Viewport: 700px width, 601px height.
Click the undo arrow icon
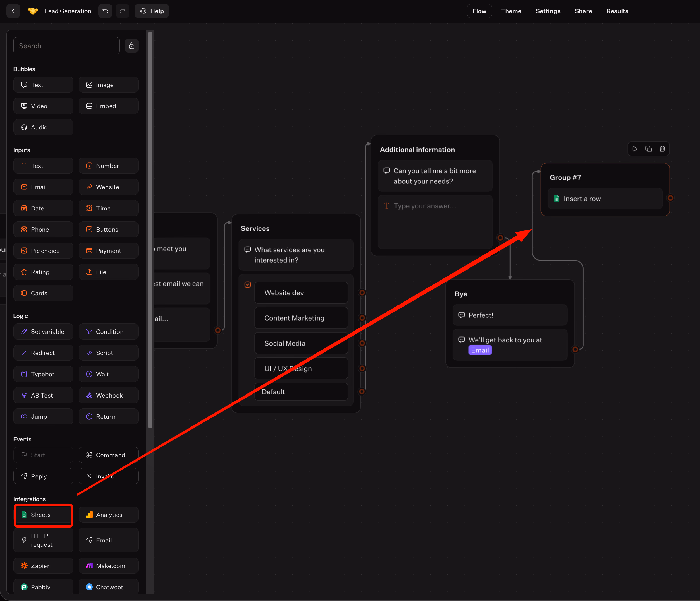tap(105, 11)
